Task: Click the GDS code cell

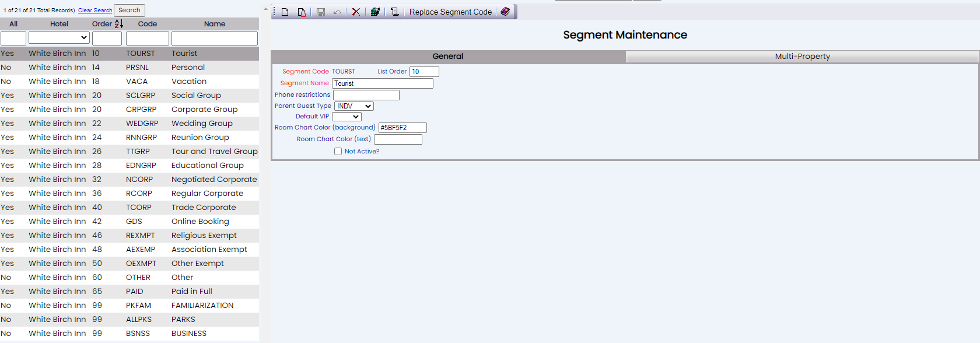Action: coord(134,221)
